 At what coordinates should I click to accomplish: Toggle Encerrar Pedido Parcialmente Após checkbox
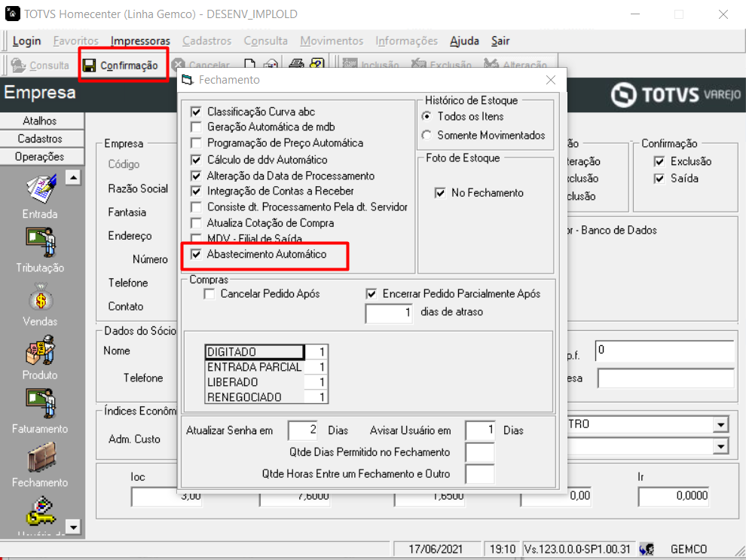coord(371,294)
